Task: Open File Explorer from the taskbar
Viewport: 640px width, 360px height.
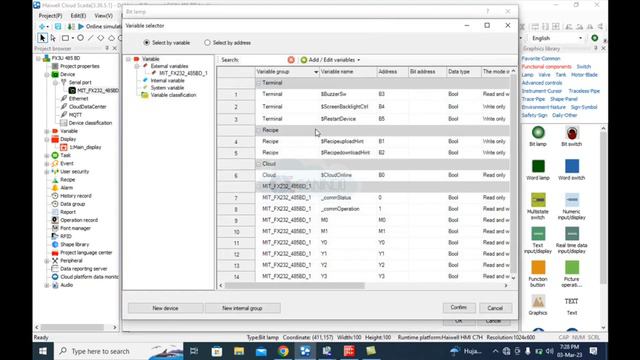Action: (239, 351)
